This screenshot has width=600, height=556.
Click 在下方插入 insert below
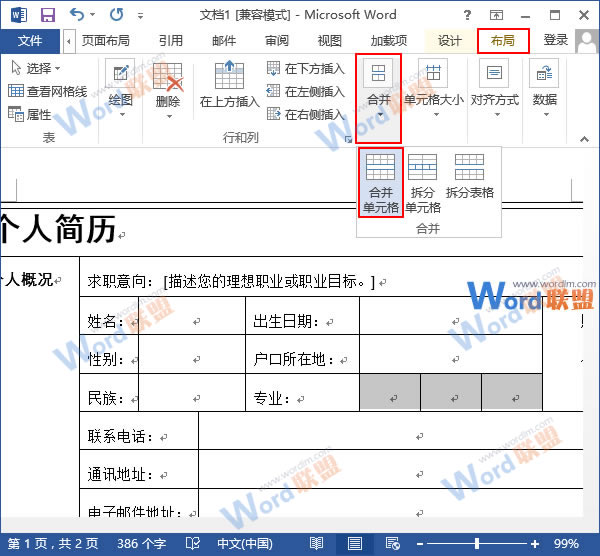click(305, 68)
